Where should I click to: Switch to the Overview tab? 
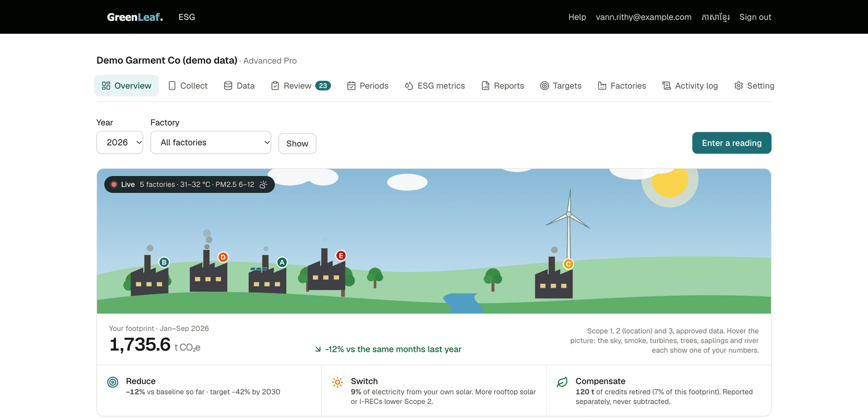click(126, 86)
